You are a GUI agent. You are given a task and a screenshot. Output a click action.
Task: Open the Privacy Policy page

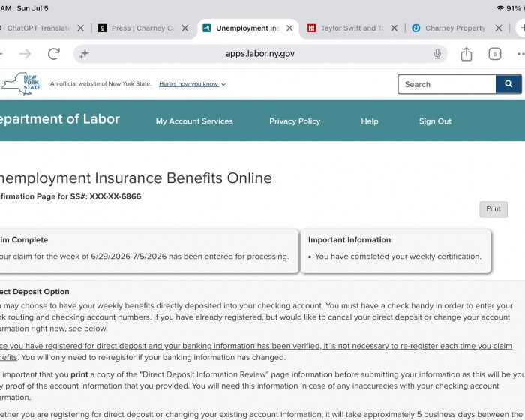(295, 121)
